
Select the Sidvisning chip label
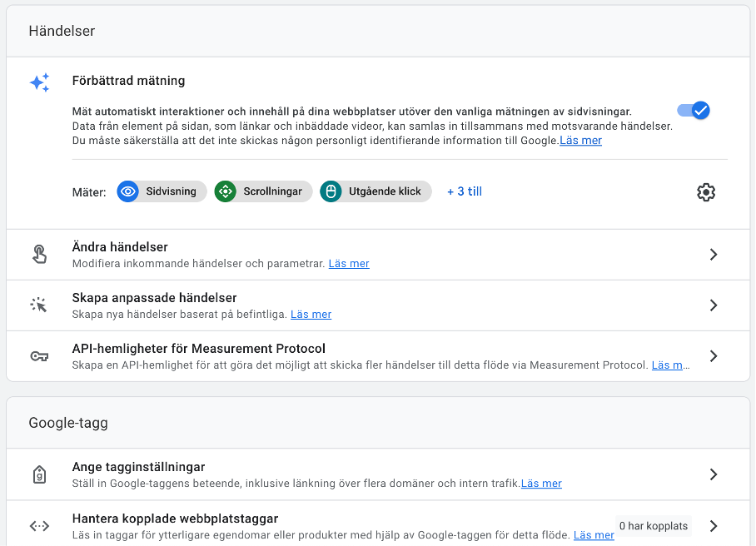coord(172,191)
